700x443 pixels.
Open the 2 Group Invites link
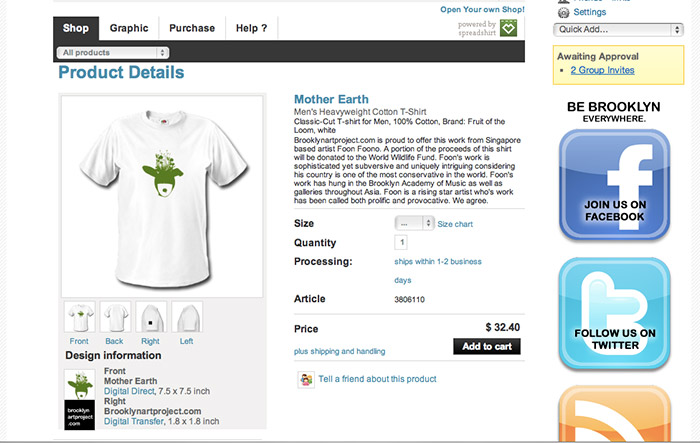click(602, 71)
